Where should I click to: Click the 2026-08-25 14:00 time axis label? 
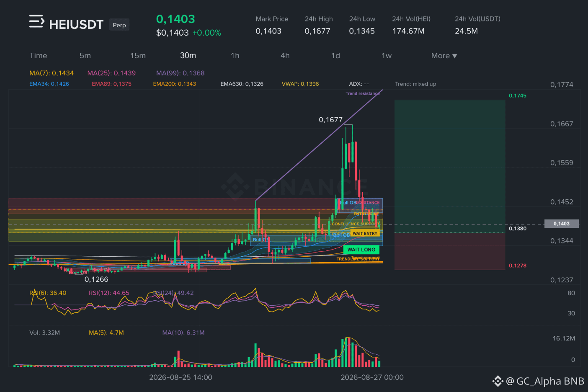pyautogui.click(x=181, y=378)
